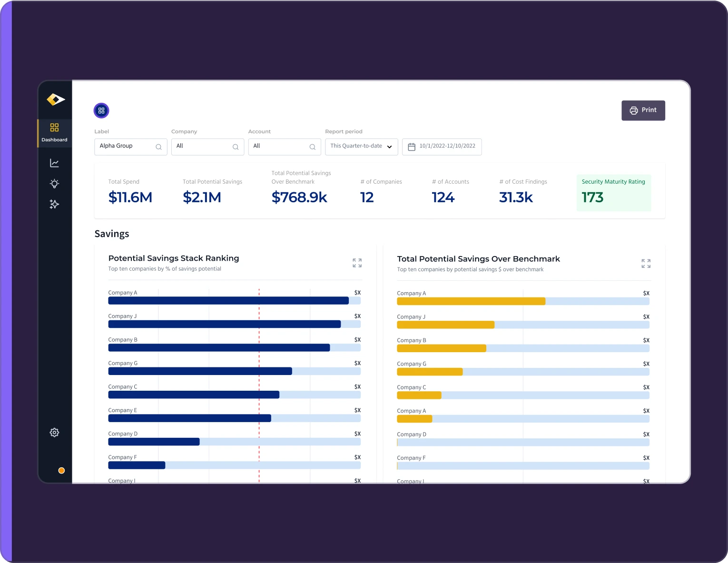Screen dimensions: 728x563
Task: Open the line chart analytics sidebar icon
Action: [54, 162]
